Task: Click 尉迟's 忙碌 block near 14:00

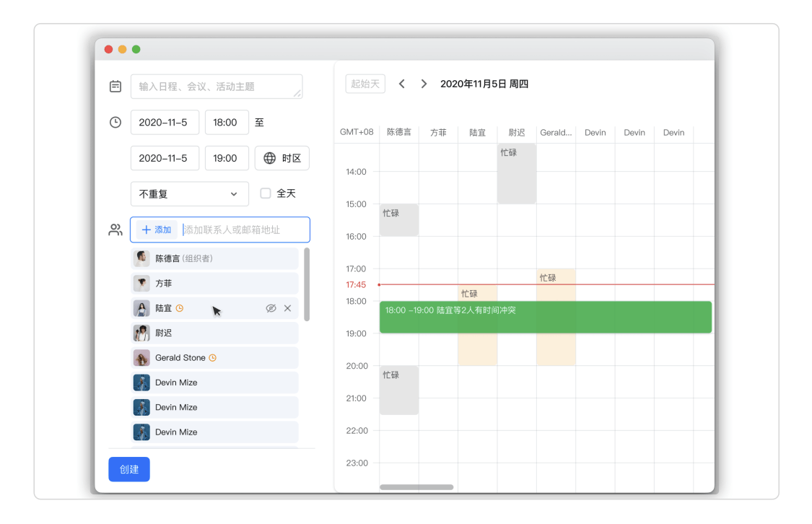Action: [517, 173]
